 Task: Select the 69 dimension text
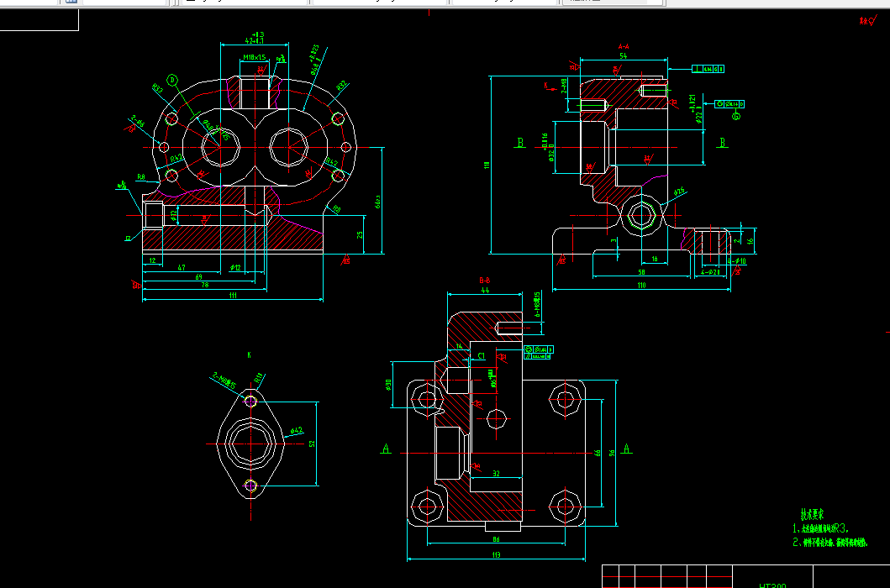click(x=198, y=277)
